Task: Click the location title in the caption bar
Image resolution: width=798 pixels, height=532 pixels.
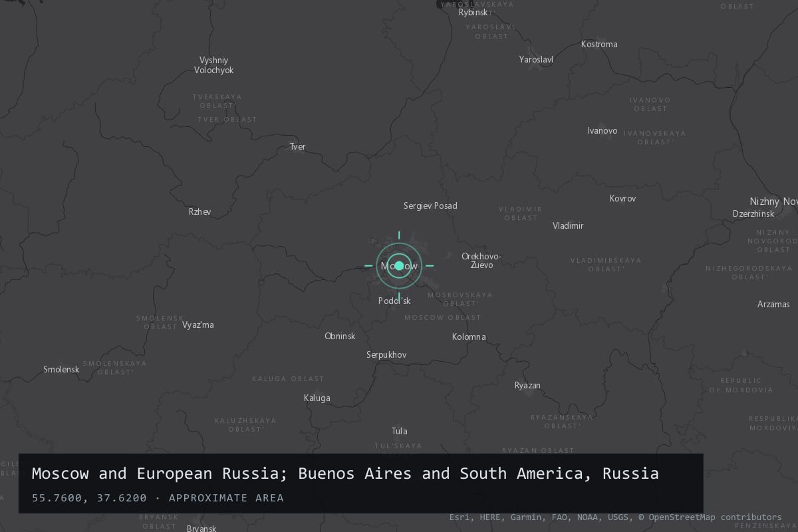Action: [345, 474]
